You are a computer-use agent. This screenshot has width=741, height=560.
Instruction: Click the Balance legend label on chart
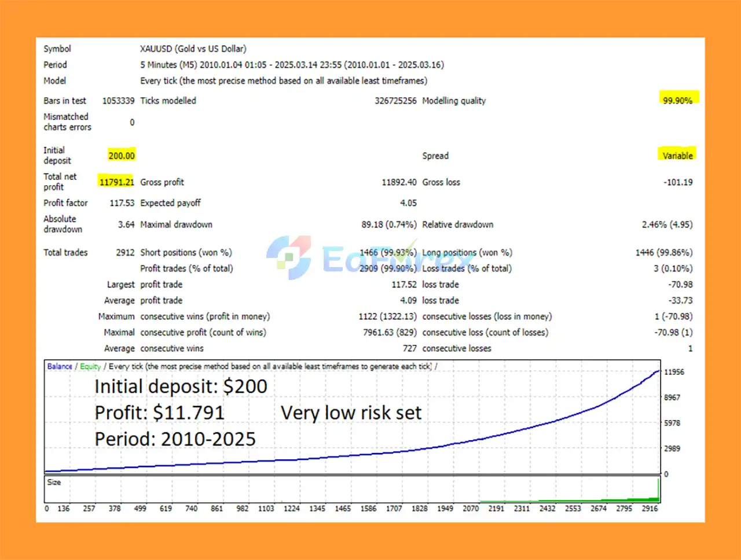pyautogui.click(x=60, y=366)
